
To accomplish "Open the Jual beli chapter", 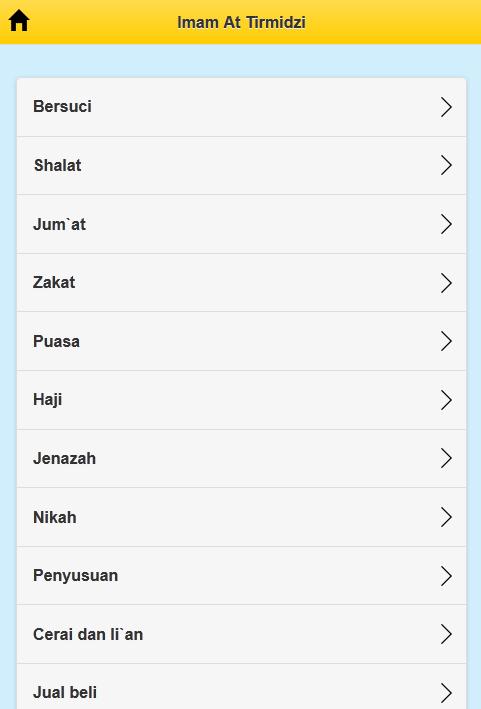I will point(241,686).
